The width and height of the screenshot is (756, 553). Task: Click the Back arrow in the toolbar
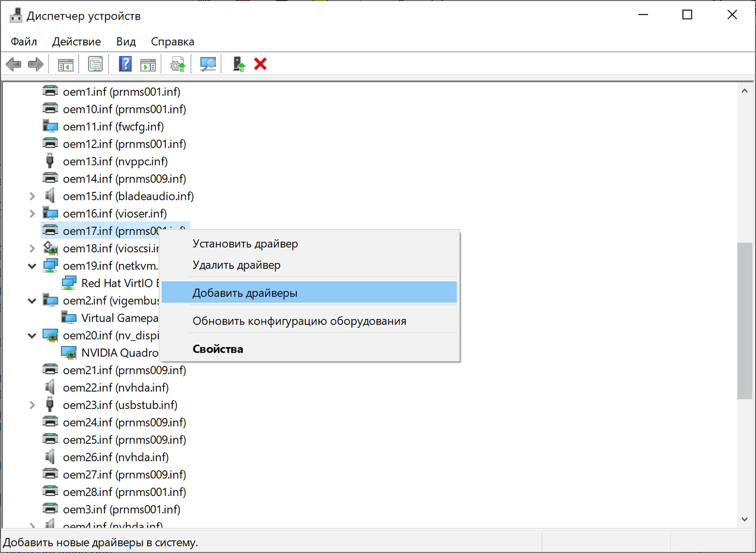14,64
